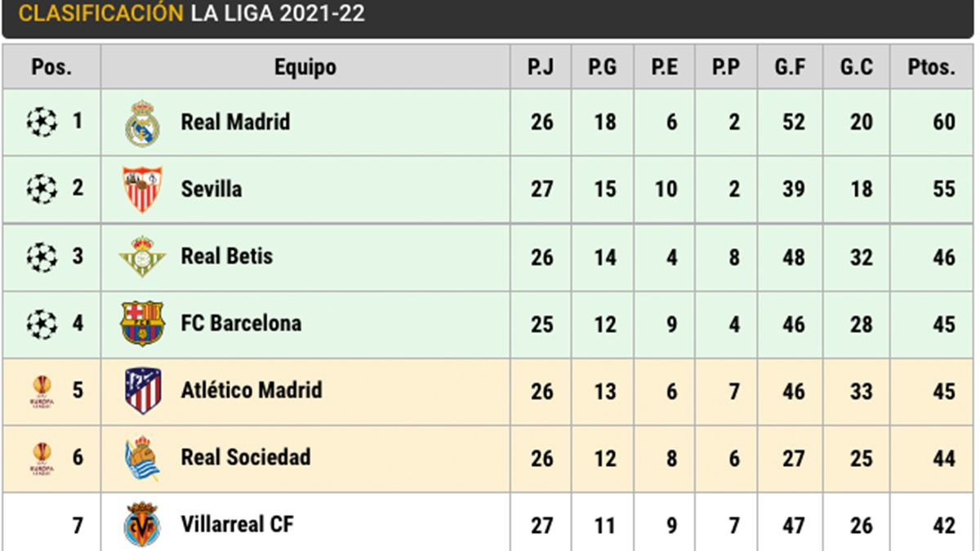Select the Real Sociedad crest icon
The height and width of the screenshot is (551, 980).
142,458
